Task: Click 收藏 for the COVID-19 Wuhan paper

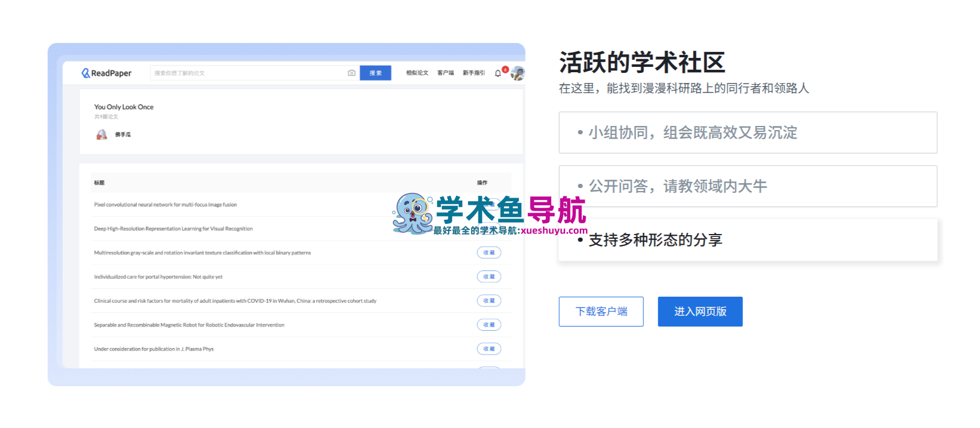Action: [x=489, y=301]
